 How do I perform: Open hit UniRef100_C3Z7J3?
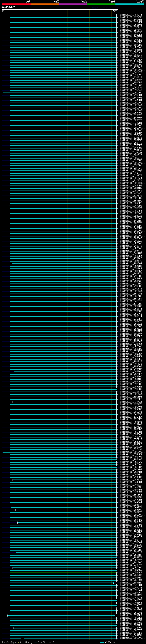click(131, 27)
